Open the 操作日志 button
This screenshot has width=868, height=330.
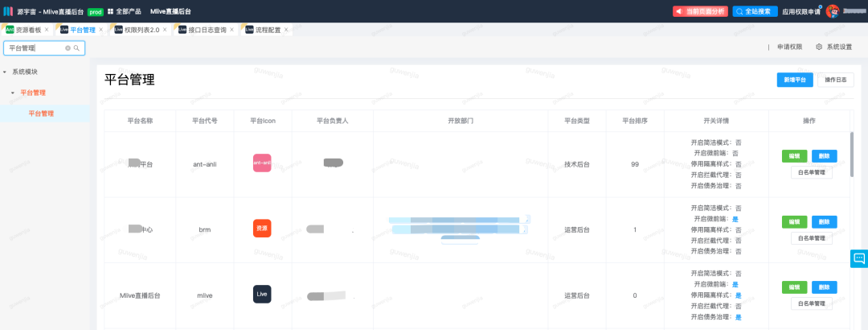835,80
